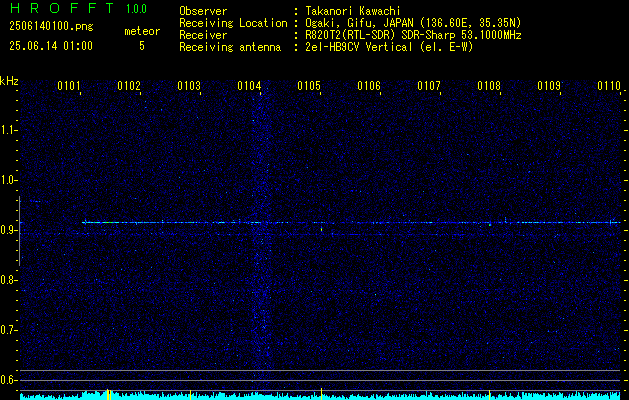This screenshot has width=629, height=400.
Task: Click the 0106 time axis label
Action: click(x=369, y=86)
